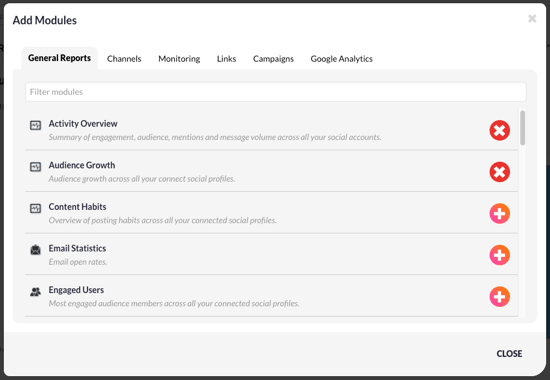The width and height of the screenshot is (550, 380).
Task: Close the Add Modules dialog with X
Action: coord(532,19)
